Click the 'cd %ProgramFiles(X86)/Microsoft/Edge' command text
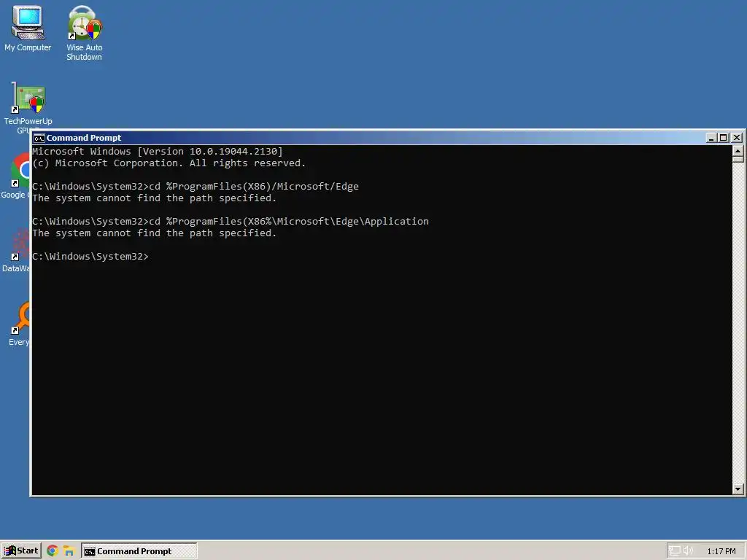This screenshot has height=560, width=747. coord(254,187)
